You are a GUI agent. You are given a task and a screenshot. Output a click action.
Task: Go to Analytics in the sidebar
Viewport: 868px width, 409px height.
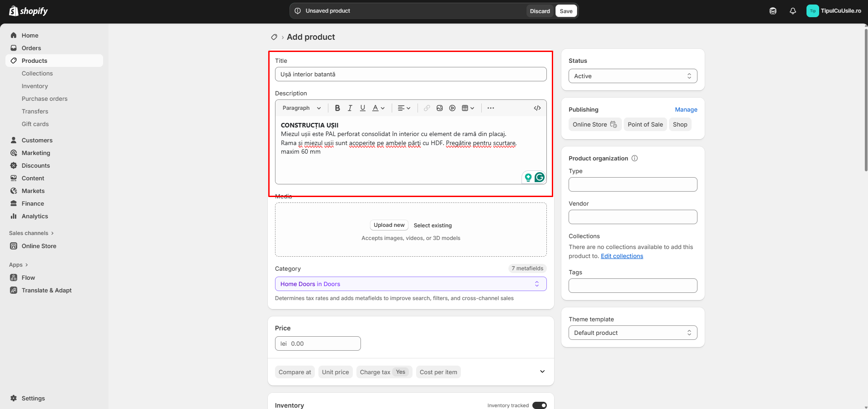(x=35, y=216)
